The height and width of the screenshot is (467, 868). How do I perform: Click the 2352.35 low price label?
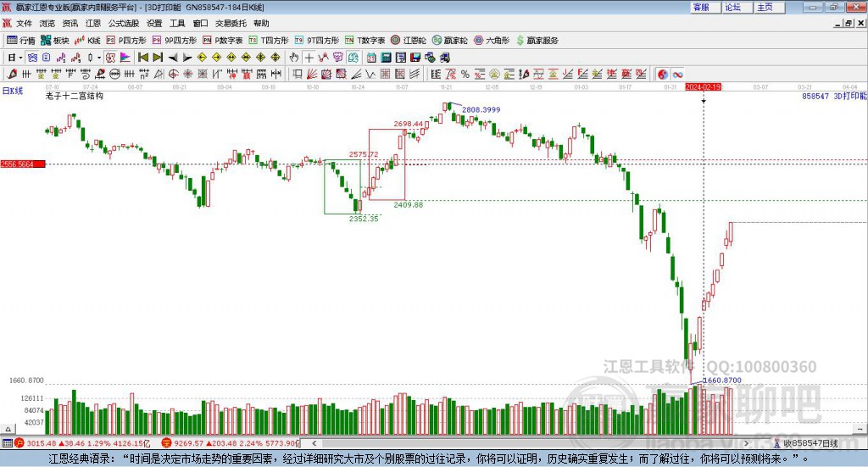[364, 219]
